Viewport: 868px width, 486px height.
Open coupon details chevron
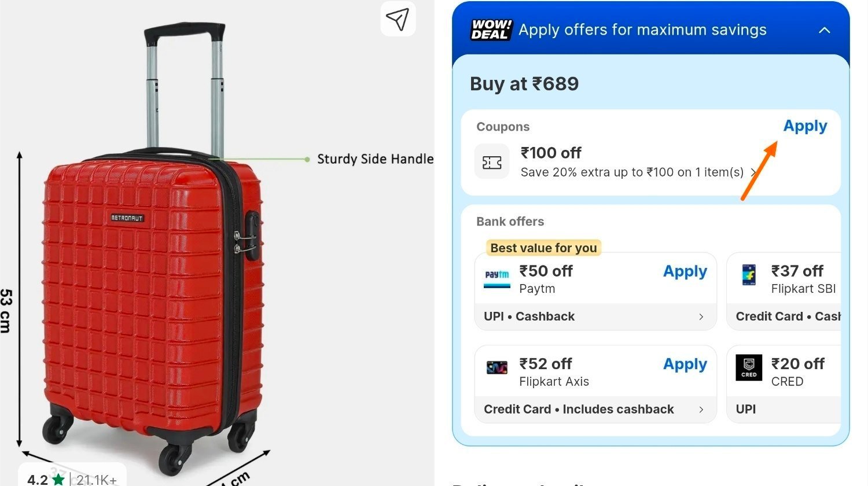coord(753,172)
